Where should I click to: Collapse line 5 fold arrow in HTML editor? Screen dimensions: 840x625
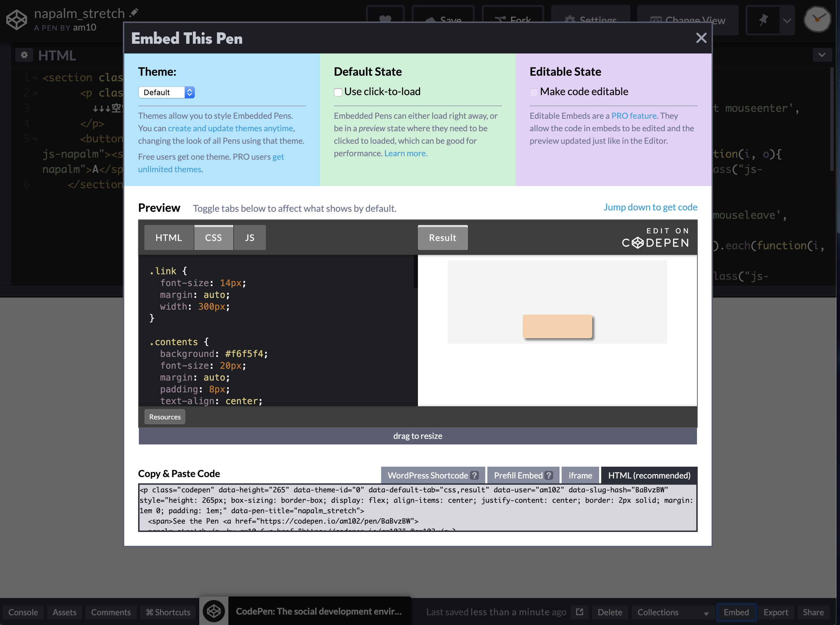coord(35,139)
